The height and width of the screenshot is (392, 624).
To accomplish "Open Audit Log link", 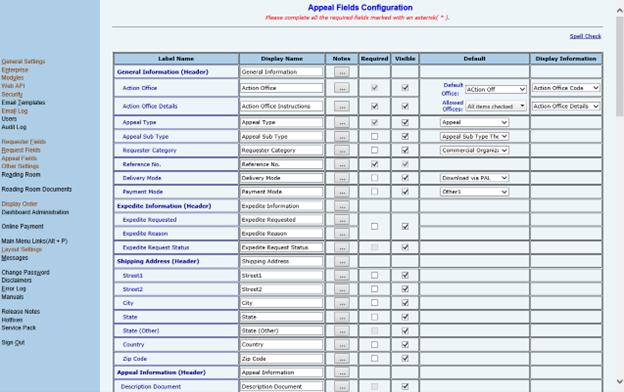I will click(14, 127).
